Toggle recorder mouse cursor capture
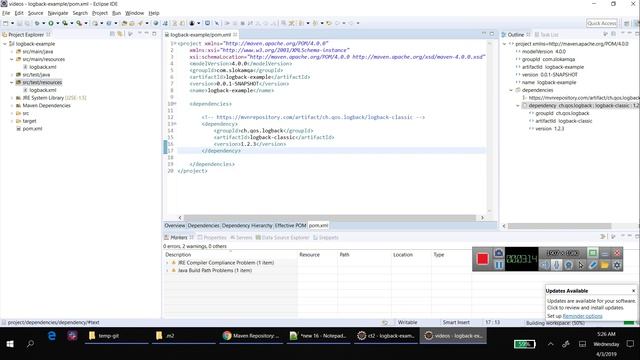Image resolution: width=640 pixels, height=360 pixels. (x=580, y=265)
